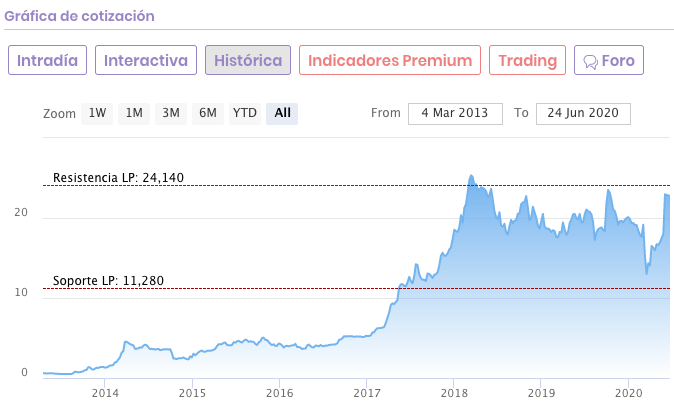Select the Histórica chart tab
Screen dimensions: 674x403
tap(248, 60)
